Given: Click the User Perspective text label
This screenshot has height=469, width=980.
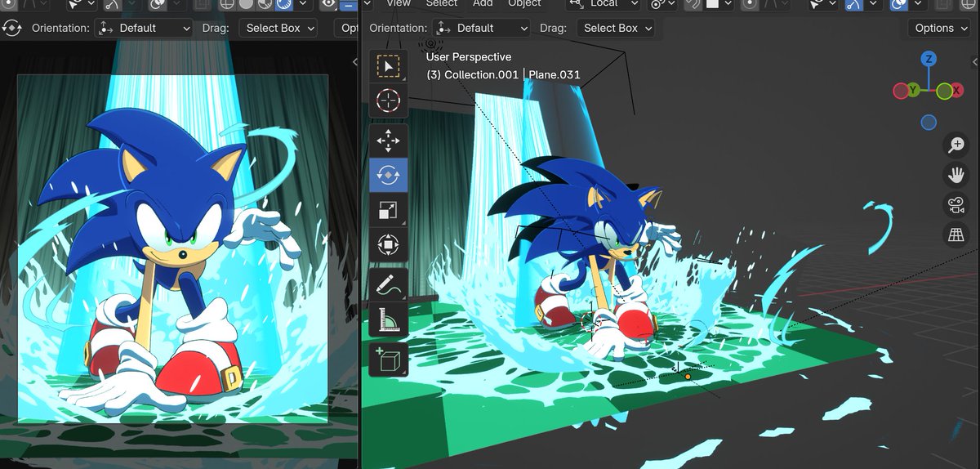Looking at the screenshot, I should [x=469, y=57].
